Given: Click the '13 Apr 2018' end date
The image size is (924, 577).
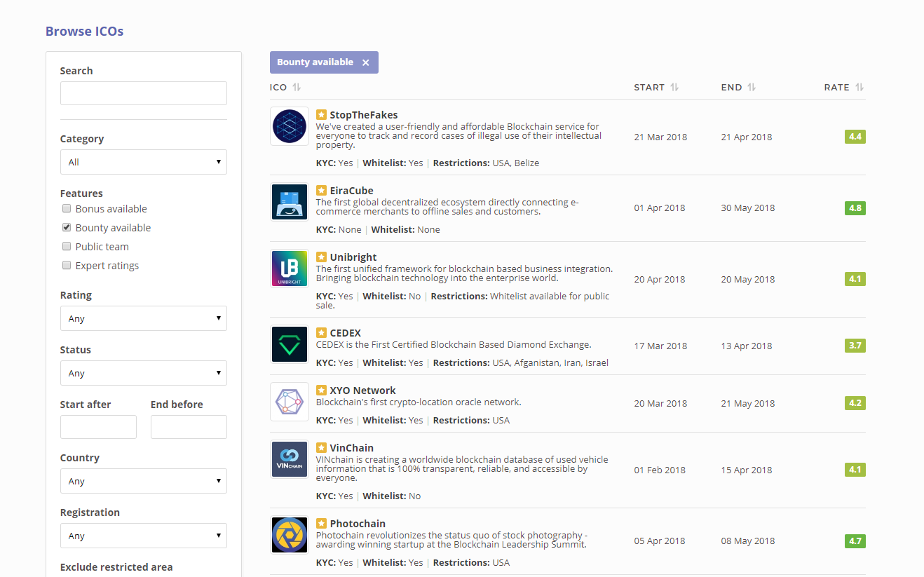Looking at the screenshot, I should click(747, 346).
